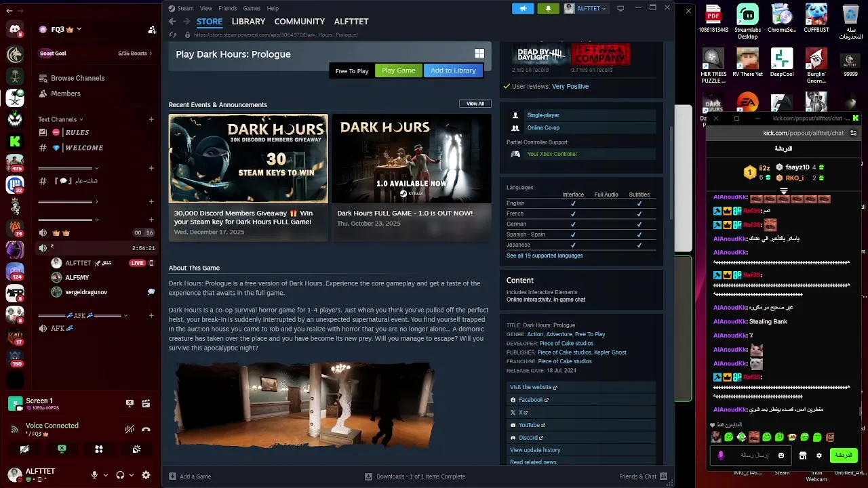Stop streaming Screen 1 in Discord

coord(130,403)
